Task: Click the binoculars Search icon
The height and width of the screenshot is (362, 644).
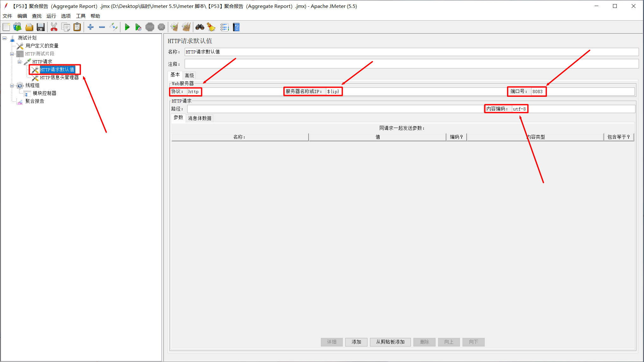Action: pos(200,27)
